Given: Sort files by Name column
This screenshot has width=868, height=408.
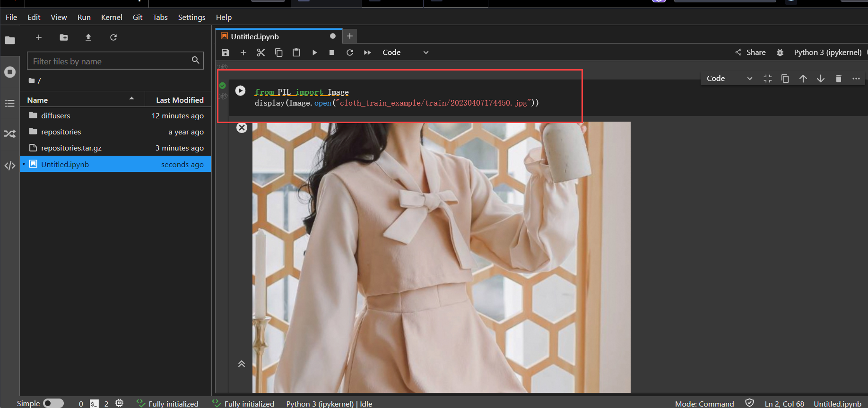Looking at the screenshot, I should click(82, 100).
